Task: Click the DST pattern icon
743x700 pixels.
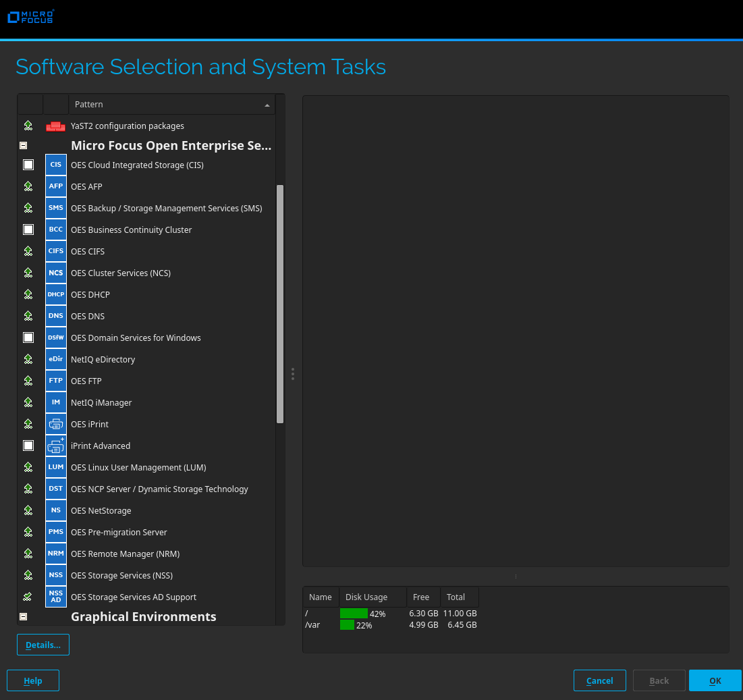Action: click(56, 489)
